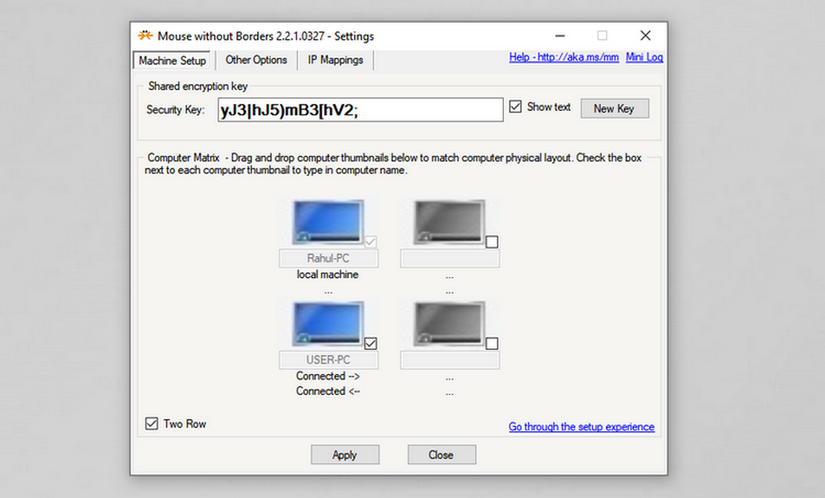
Task: Minimize the Settings window
Action: click(x=560, y=36)
